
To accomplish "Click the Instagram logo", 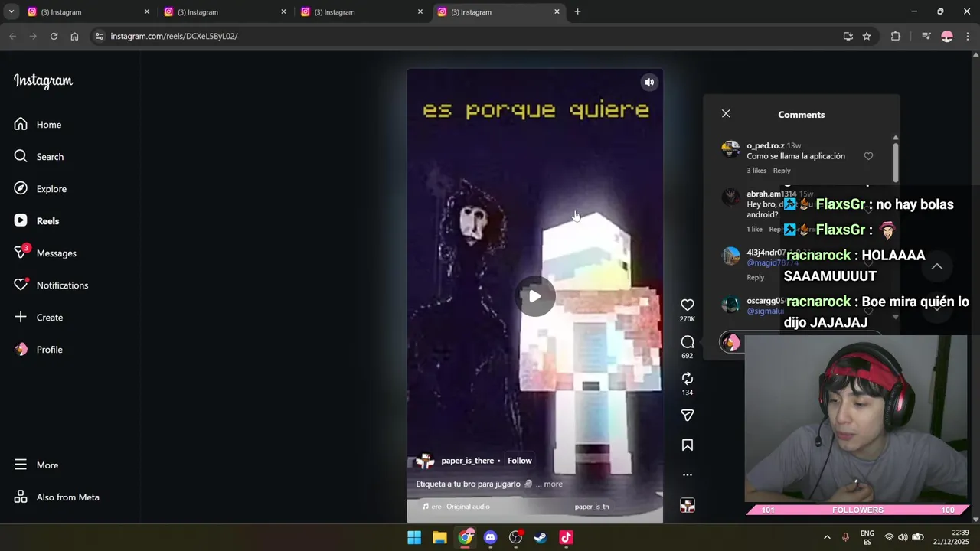I will tap(43, 81).
